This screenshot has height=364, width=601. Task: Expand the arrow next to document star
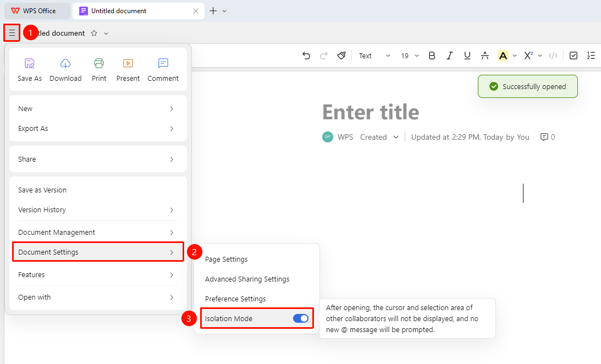point(106,34)
